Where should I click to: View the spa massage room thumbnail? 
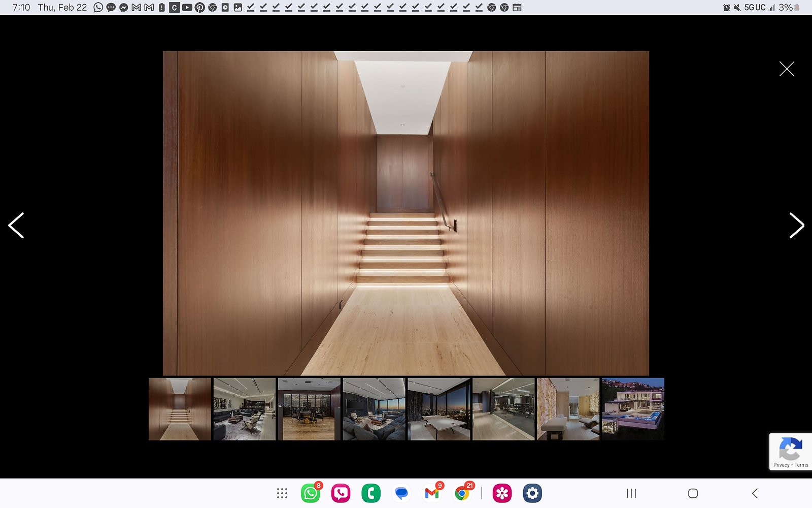[x=568, y=409]
